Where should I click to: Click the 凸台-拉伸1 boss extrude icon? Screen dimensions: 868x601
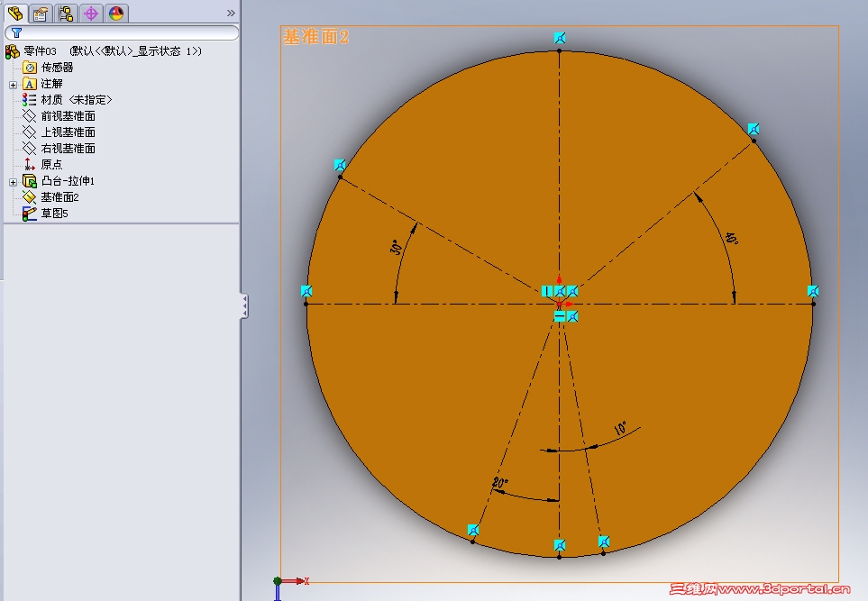[30, 181]
